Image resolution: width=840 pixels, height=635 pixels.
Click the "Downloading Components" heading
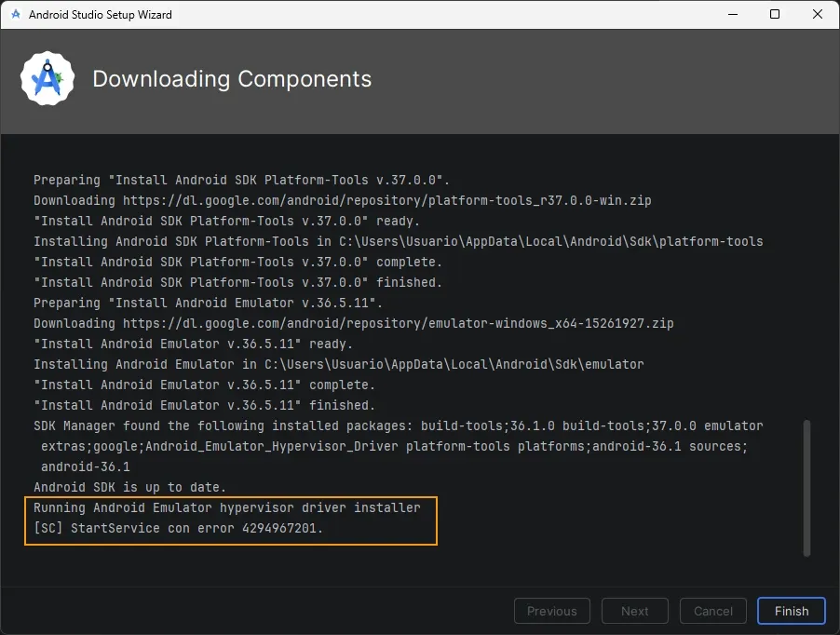232,79
